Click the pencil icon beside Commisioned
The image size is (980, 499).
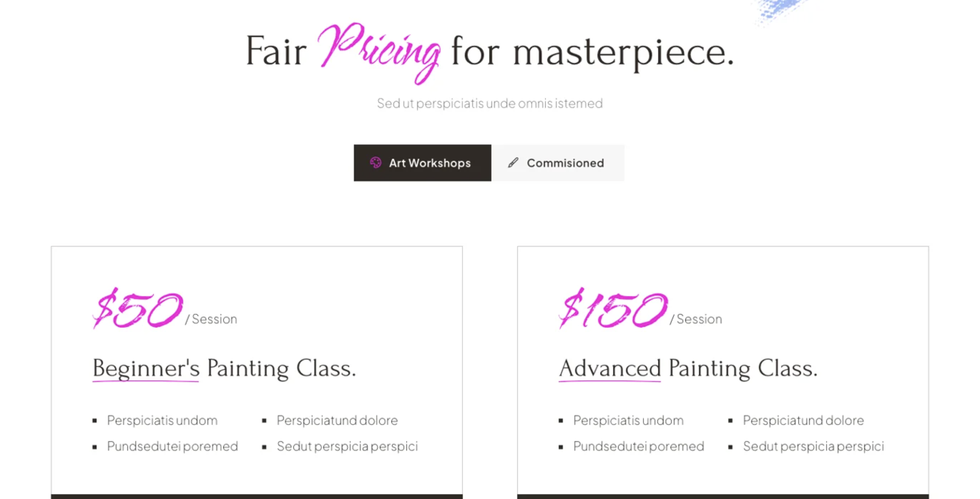click(513, 163)
